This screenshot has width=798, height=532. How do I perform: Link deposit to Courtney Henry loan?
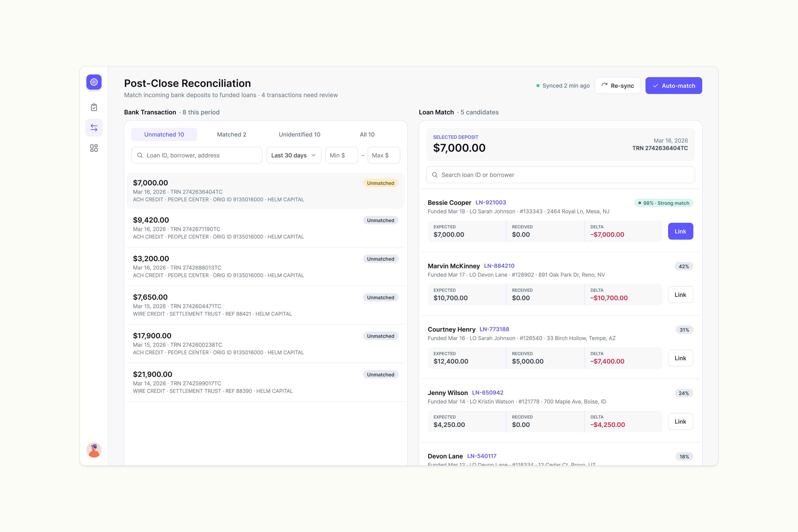pyautogui.click(x=681, y=358)
